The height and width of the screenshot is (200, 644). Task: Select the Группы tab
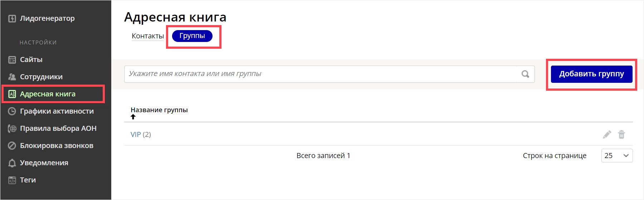tap(192, 36)
